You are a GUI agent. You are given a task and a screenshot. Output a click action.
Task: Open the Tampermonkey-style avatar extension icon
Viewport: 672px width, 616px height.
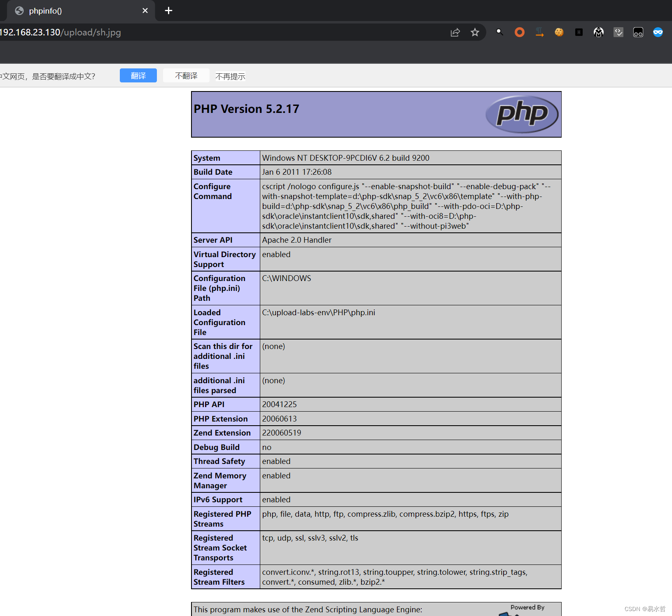[599, 32]
